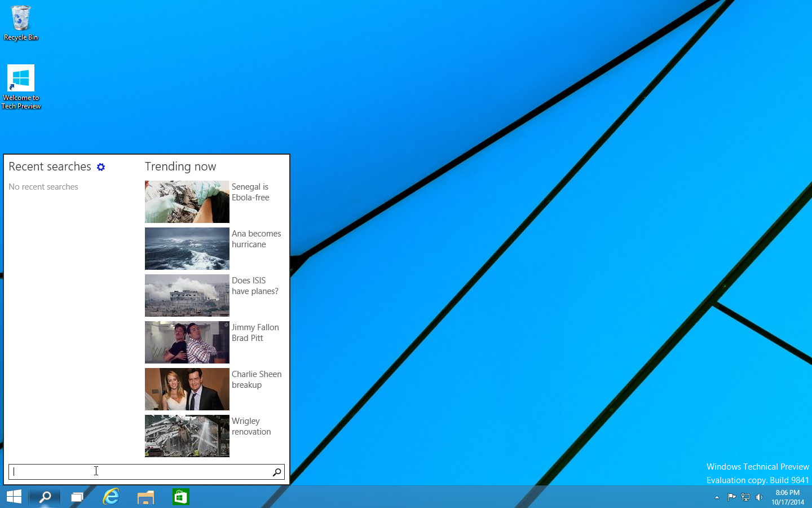This screenshot has height=508, width=812.
Task: Click the volume speaker tray icon
Action: point(760,497)
